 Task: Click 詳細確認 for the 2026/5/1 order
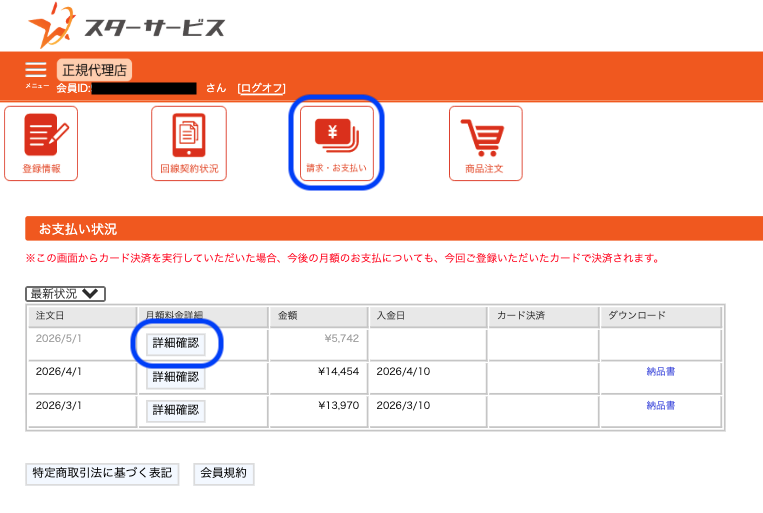(176, 344)
